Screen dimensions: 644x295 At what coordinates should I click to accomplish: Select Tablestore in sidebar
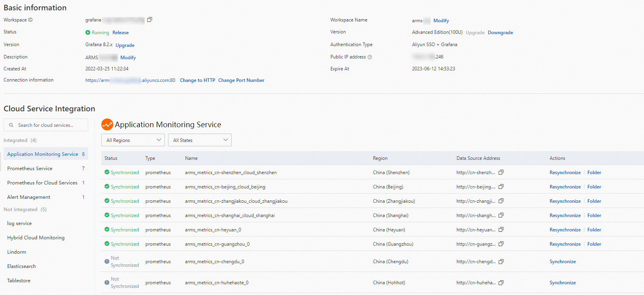[19, 281]
